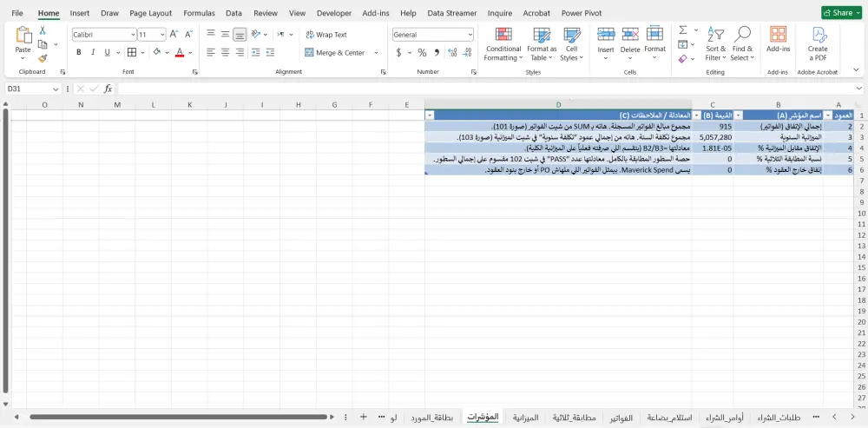Click the Insert Function fx icon
The width and height of the screenshot is (868, 428).
coord(108,89)
